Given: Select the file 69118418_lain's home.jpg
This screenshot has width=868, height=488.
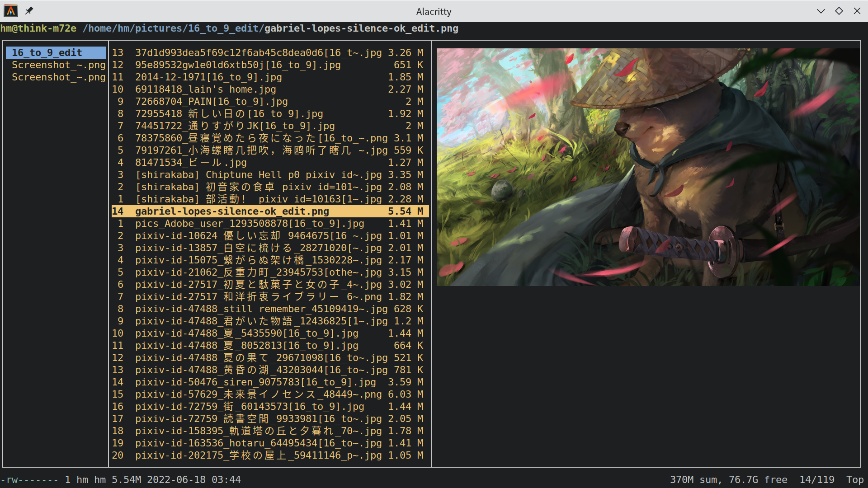Looking at the screenshot, I should pyautogui.click(x=206, y=89).
